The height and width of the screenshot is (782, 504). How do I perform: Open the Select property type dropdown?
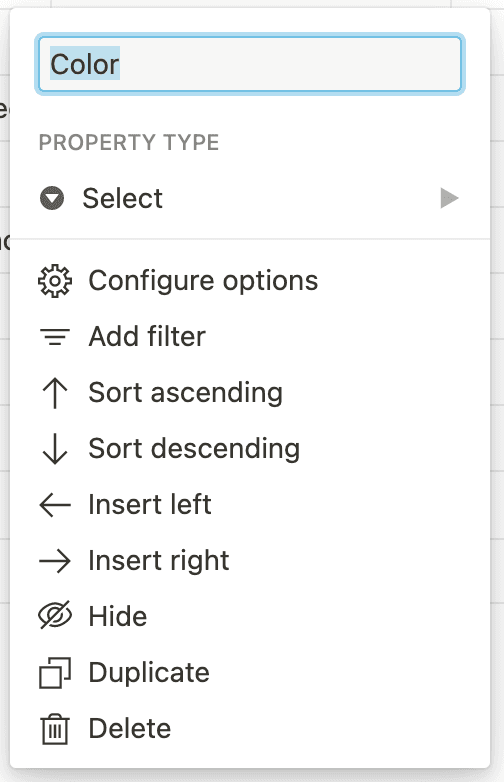pyautogui.click(x=250, y=198)
